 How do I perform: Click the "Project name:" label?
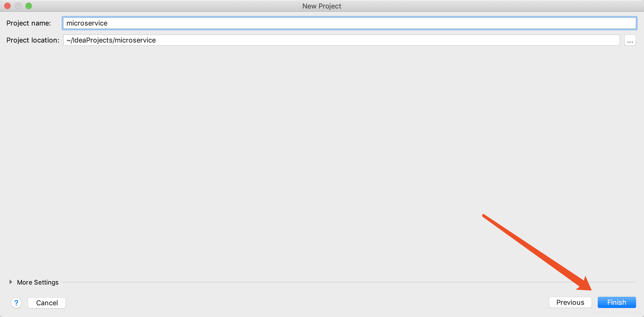pos(28,23)
